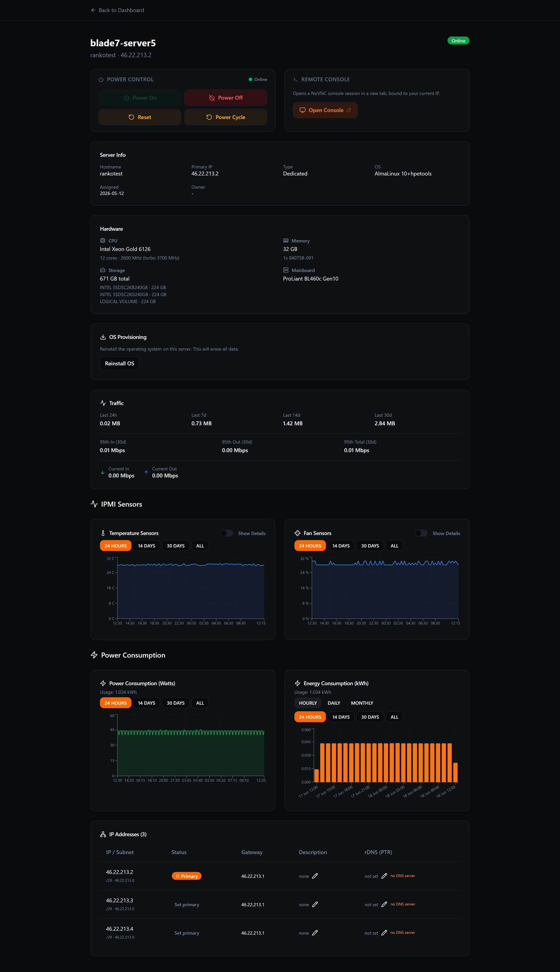560x972 pixels.
Task: Click Storage drive icon in Hardware
Action: [103, 270]
